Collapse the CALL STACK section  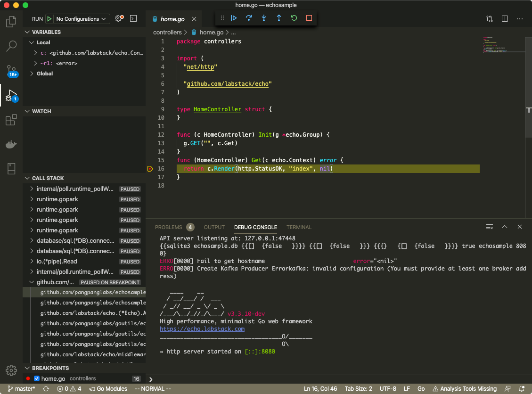[48, 178]
